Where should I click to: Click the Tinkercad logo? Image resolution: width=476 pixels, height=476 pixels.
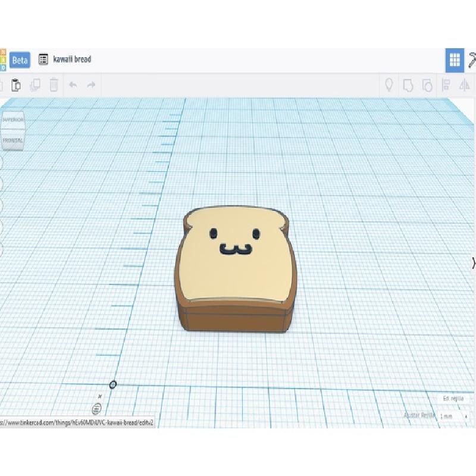3,59
